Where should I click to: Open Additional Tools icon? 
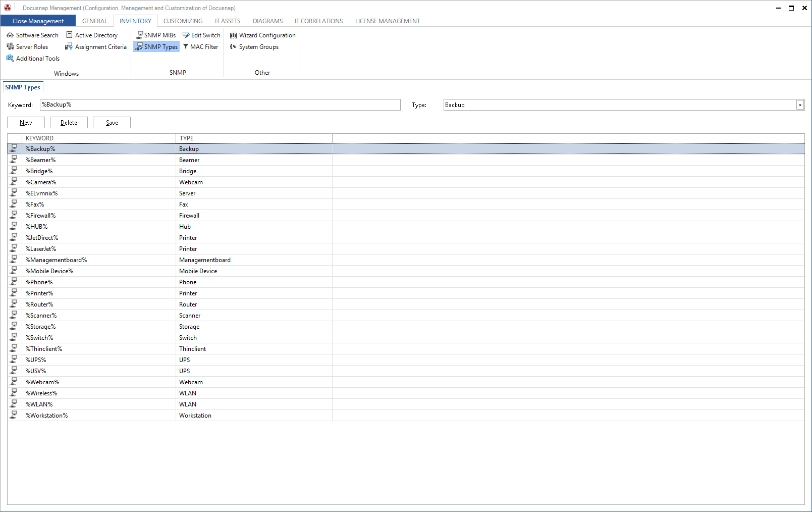click(x=10, y=59)
